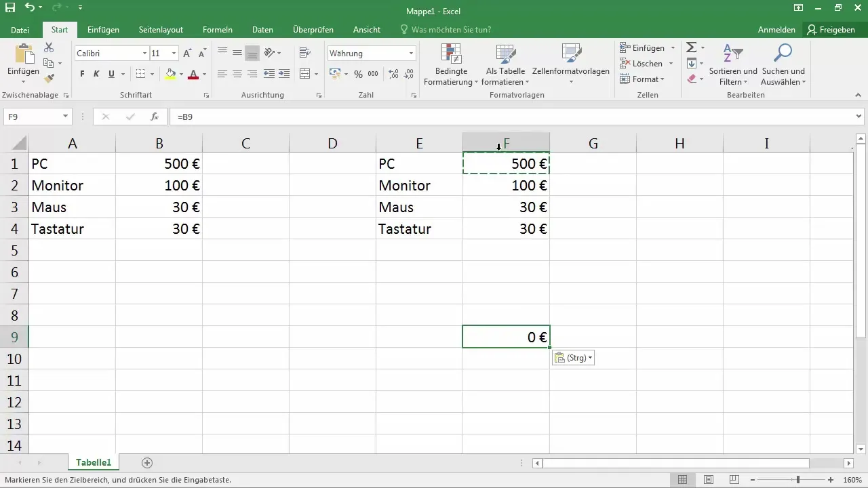Image resolution: width=868 pixels, height=488 pixels.
Task: Click the Anmelden sign-in link
Action: 776,30
